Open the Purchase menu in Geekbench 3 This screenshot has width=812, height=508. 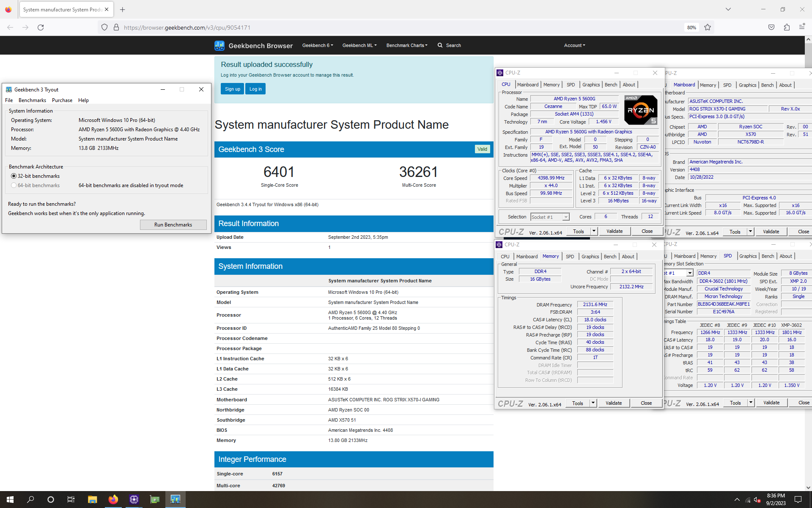[62, 100]
